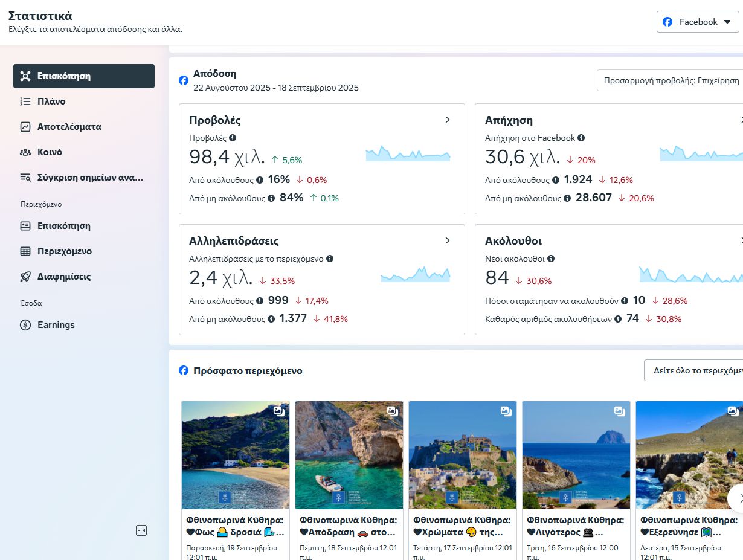Click multi-photo icon on Χρώματα post
Viewport: 743px width, 560px height.
pyautogui.click(x=506, y=411)
